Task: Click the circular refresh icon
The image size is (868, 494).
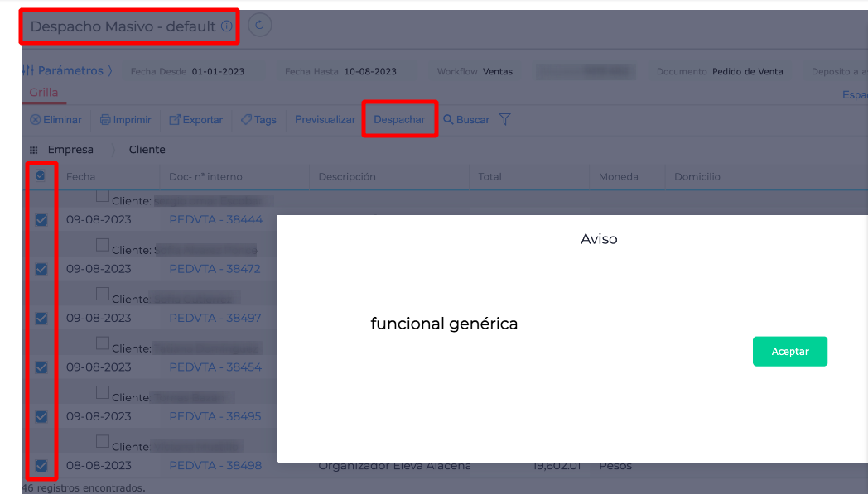Action: pos(259,25)
